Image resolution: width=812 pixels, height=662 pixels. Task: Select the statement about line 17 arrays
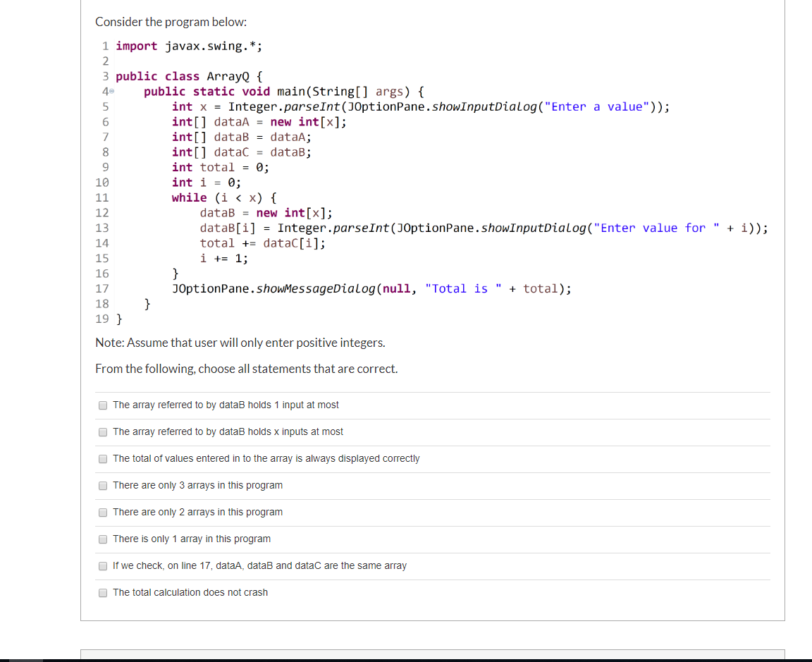click(x=260, y=565)
